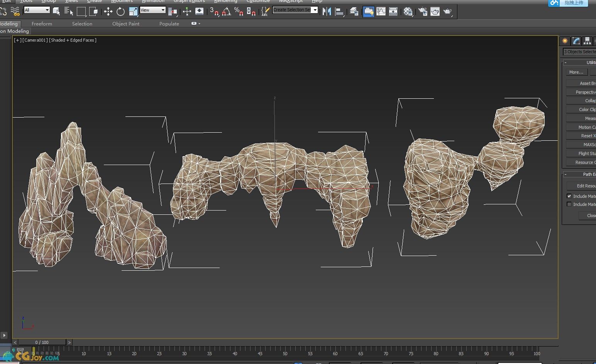Switch to the Selection ribbon tab

[x=82, y=24]
